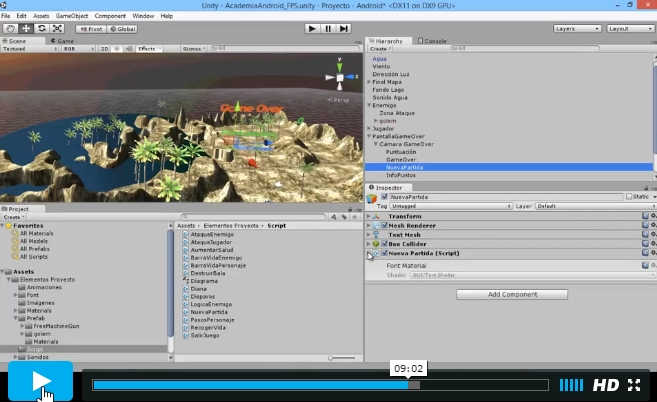
Task: Open Transform component help icon
Action: [645, 216]
